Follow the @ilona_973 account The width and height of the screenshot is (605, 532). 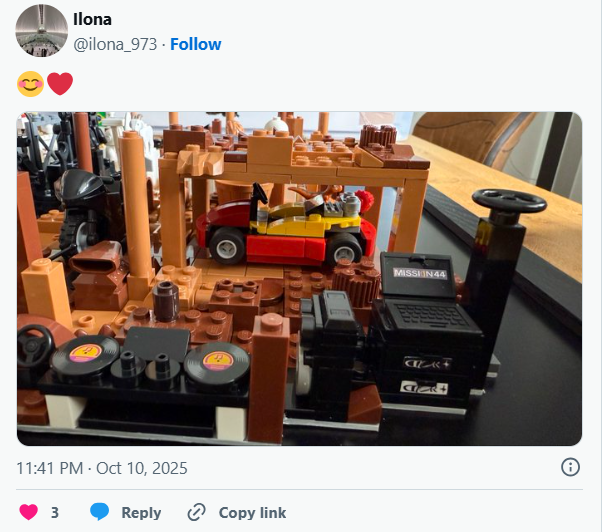[196, 44]
